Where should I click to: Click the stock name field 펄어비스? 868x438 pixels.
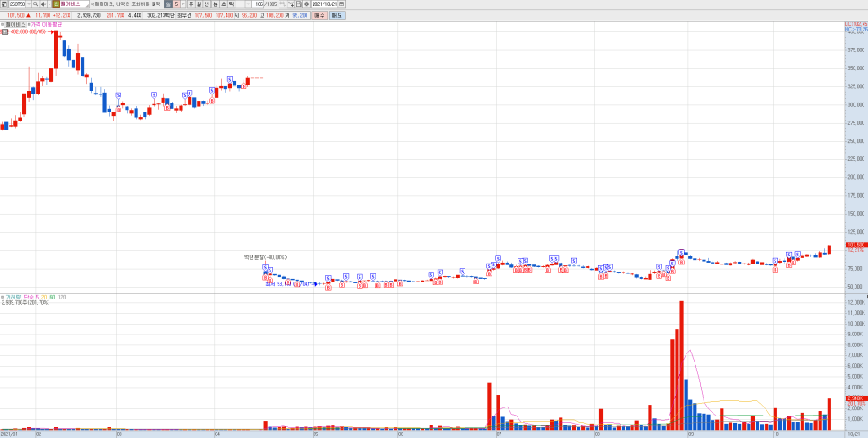75,4
